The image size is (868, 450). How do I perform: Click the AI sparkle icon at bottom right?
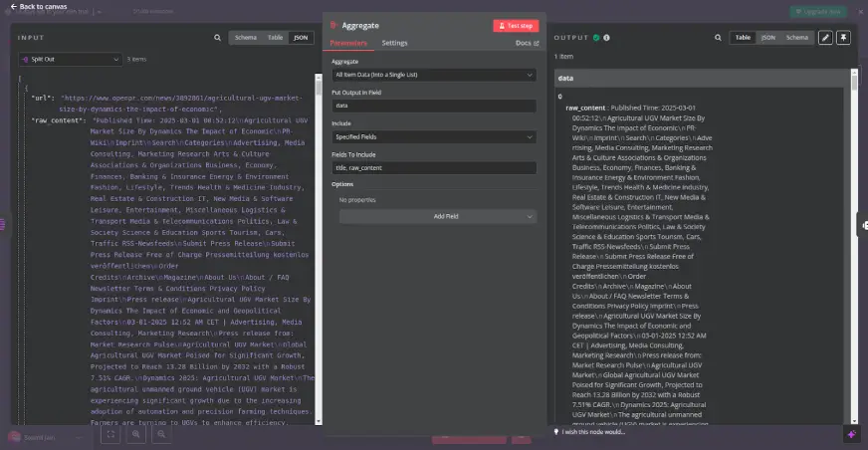[851, 434]
